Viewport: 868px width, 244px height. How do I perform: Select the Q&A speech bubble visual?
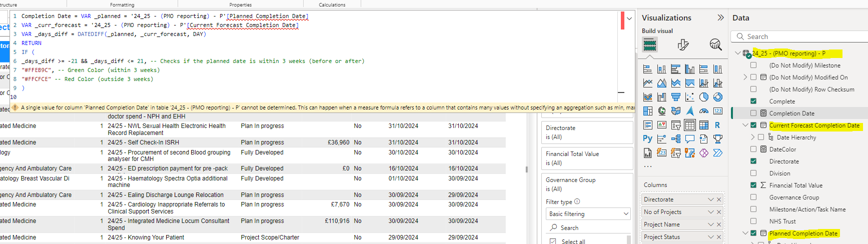pos(689,138)
